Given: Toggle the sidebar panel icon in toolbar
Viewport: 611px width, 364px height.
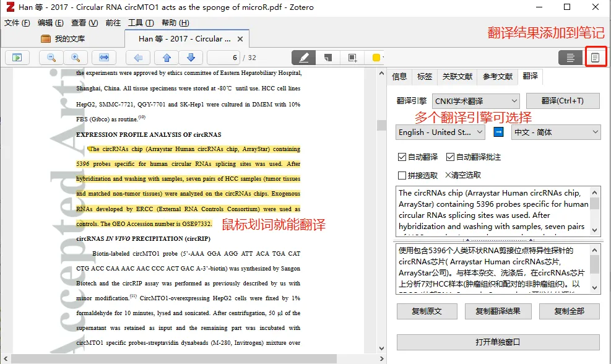Looking at the screenshot, I should pos(17,58).
